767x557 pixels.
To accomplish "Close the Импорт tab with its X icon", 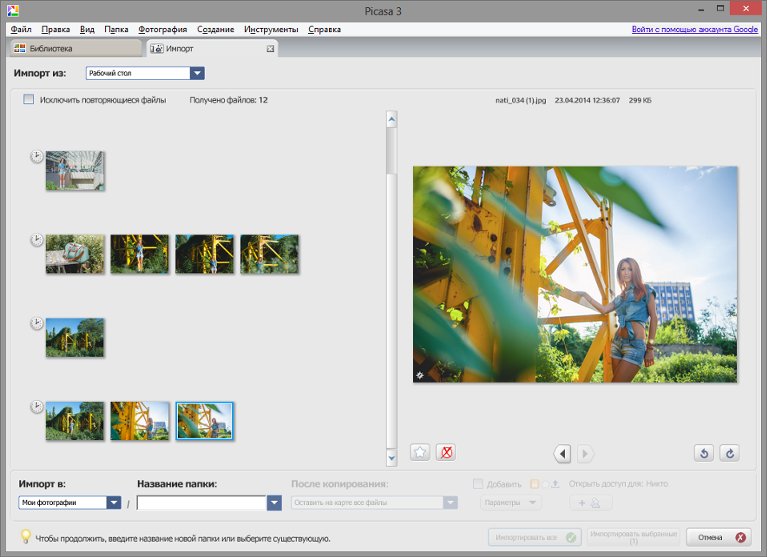I will click(270, 49).
